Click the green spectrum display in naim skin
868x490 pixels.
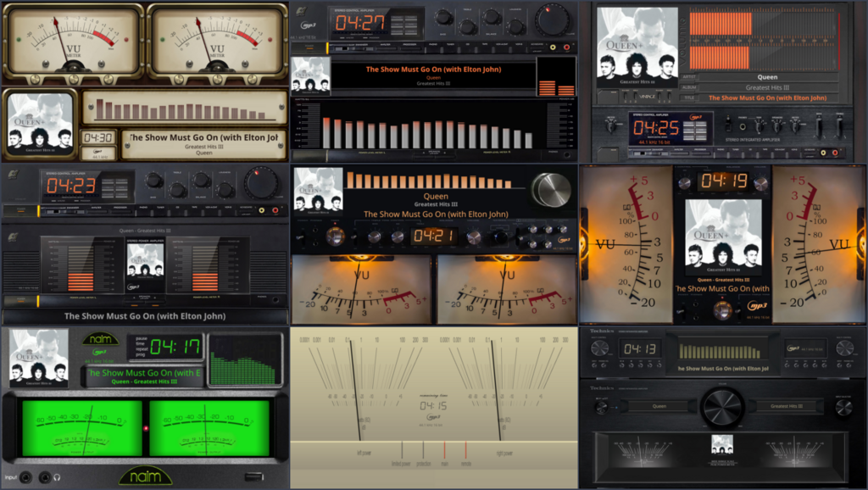click(x=245, y=360)
